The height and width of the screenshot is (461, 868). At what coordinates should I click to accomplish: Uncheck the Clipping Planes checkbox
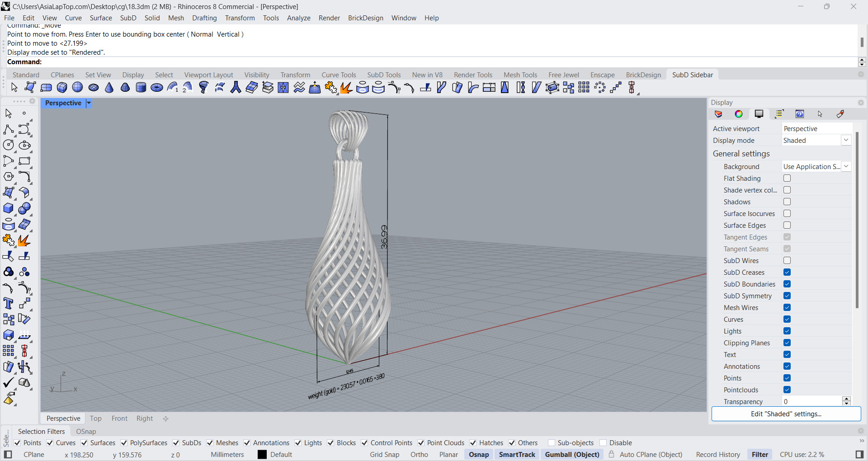[x=787, y=343]
